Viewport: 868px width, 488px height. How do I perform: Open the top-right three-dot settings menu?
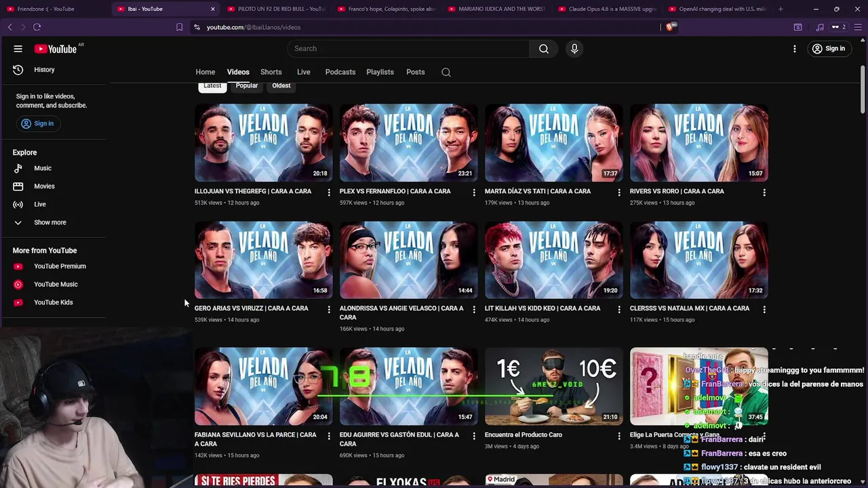pos(795,49)
